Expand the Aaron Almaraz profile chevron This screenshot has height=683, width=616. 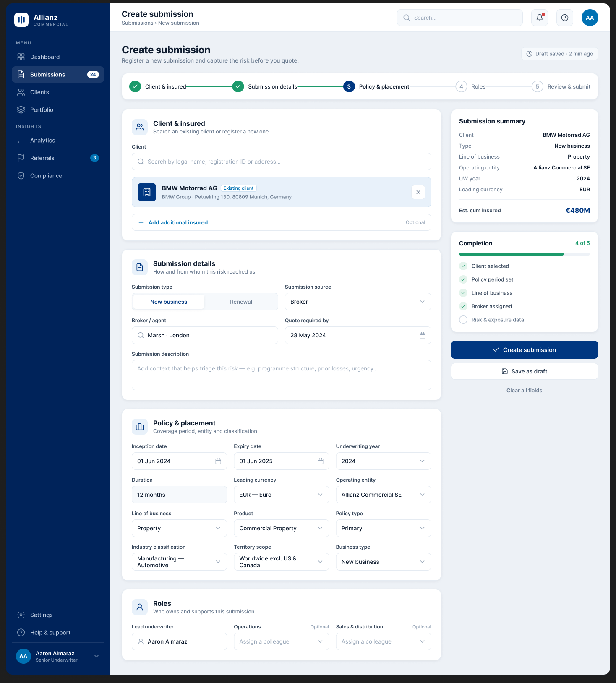click(97, 656)
